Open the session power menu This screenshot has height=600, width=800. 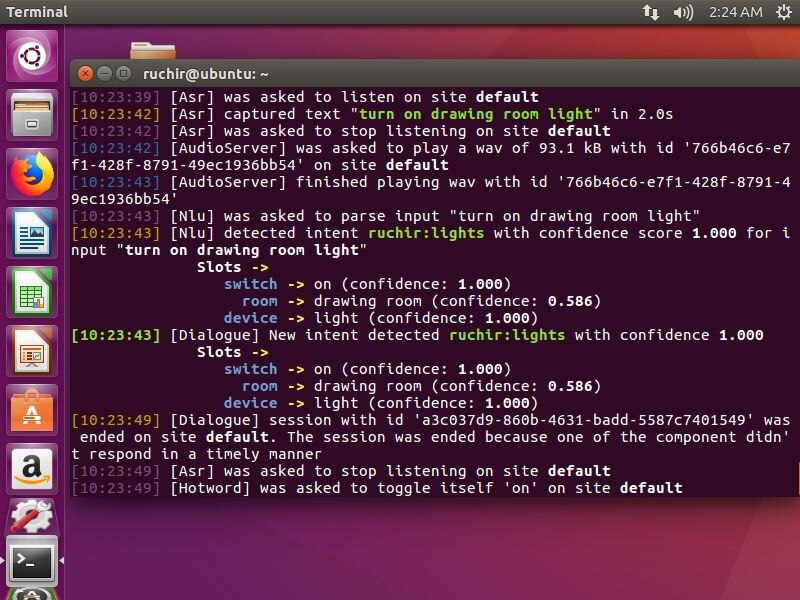(x=784, y=12)
